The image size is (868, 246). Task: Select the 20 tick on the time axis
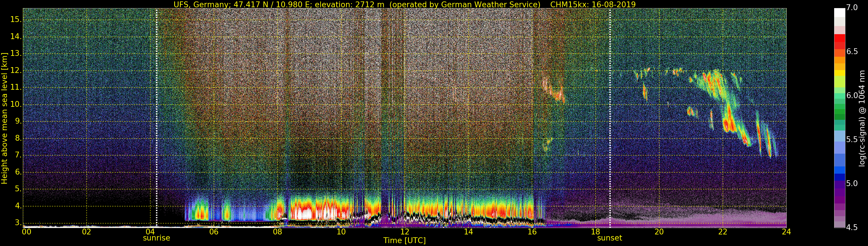coord(659,232)
